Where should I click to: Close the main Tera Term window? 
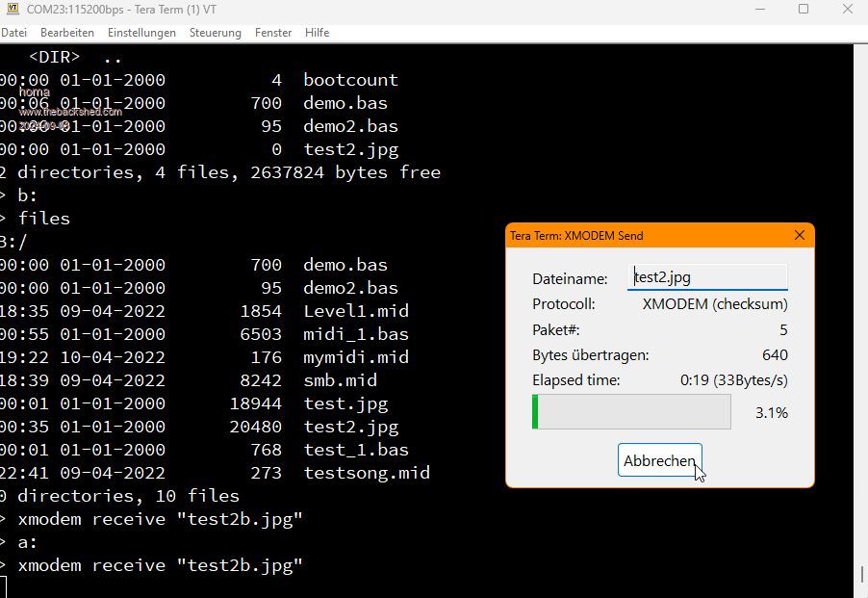pos(848,10)
